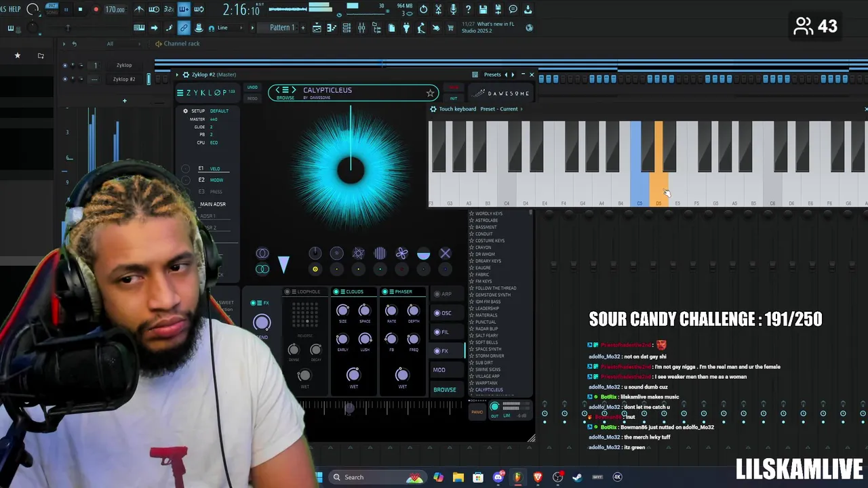Select the SPACE SYNTH preset
This screenshot has width=868, height=488.
[x=488, y=349]
